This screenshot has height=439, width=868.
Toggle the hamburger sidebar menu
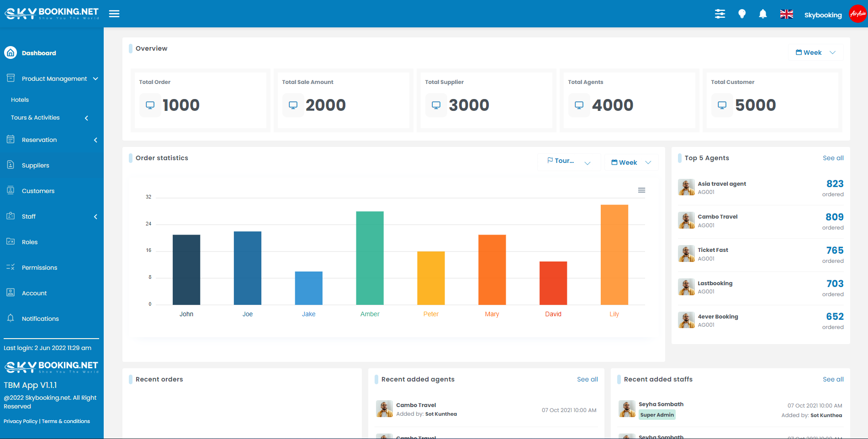114,14
